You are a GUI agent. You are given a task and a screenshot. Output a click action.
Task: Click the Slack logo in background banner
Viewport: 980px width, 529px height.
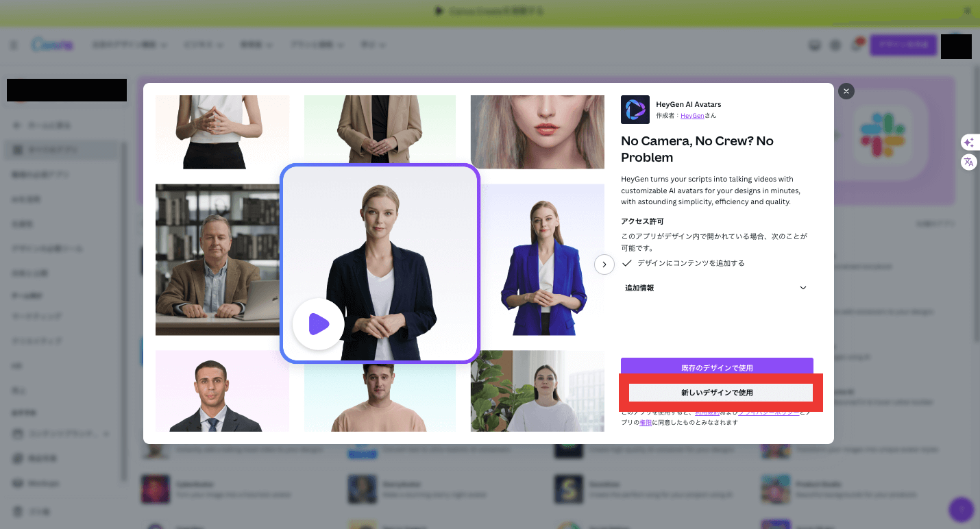[x=882, y=135]
